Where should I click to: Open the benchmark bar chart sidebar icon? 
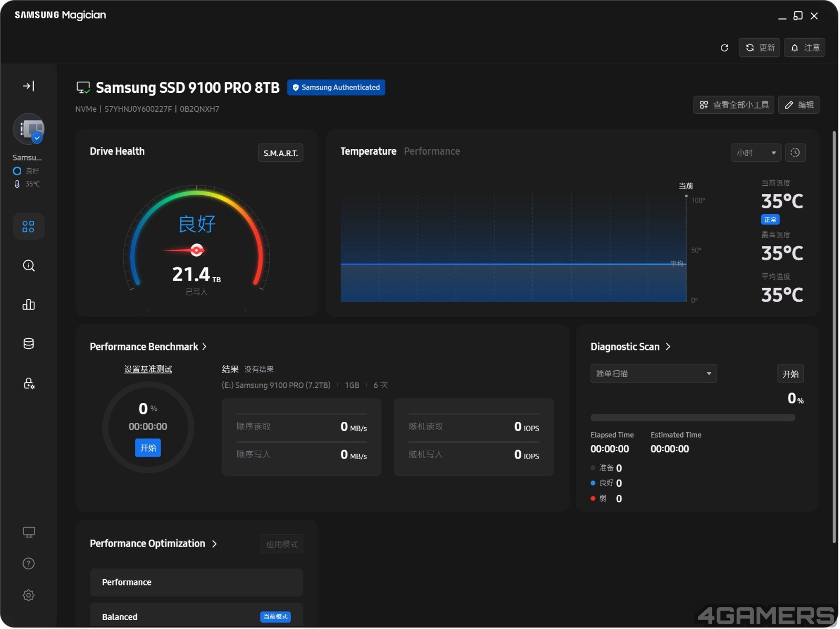[x=28, y=305]
